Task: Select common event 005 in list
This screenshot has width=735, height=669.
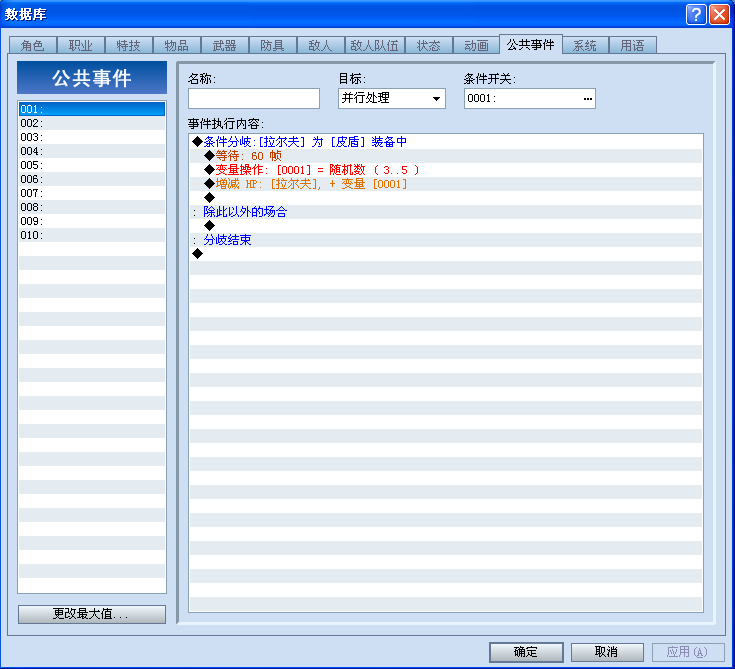Action: [x=92, y=165]
